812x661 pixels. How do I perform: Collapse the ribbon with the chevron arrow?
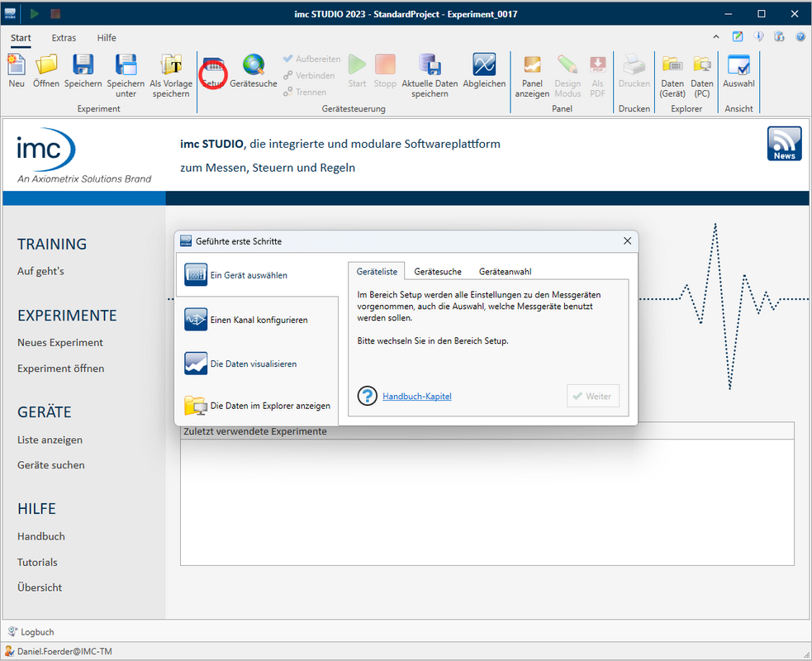[x=716, y=37]
